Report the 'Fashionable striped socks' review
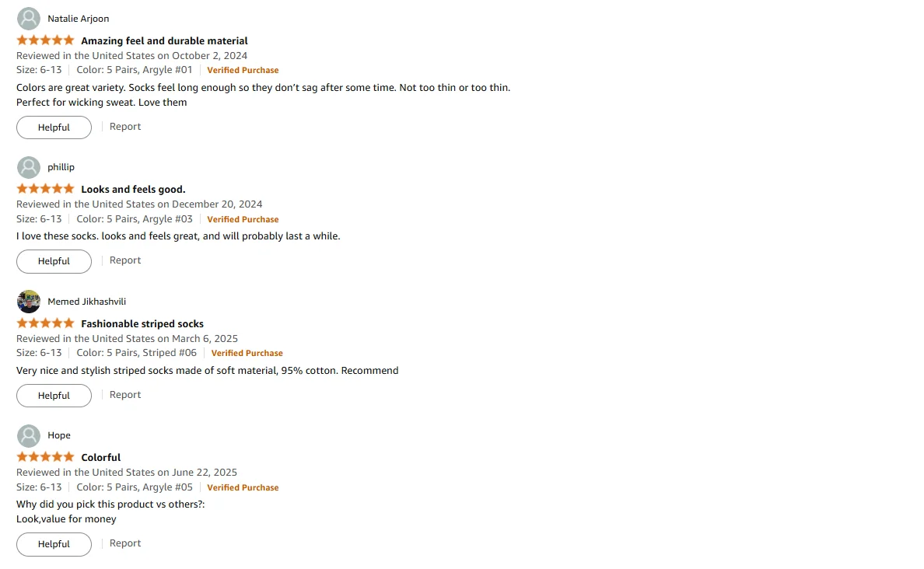 pyautogui.click(x=125, y=395)
